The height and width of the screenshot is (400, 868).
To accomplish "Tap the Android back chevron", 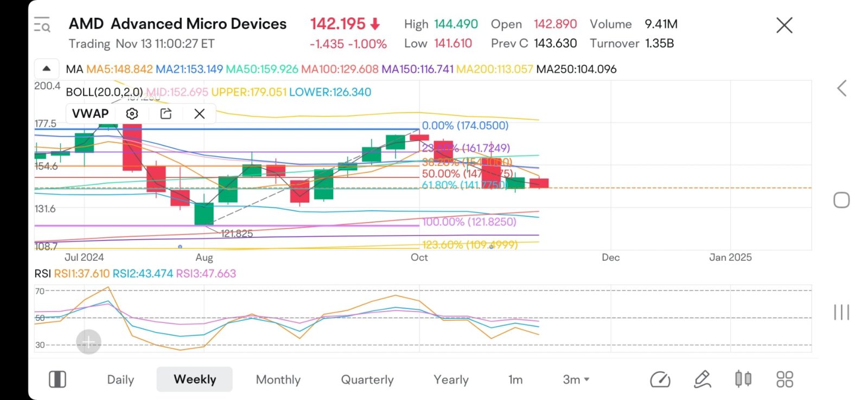I will pos(841,88).
